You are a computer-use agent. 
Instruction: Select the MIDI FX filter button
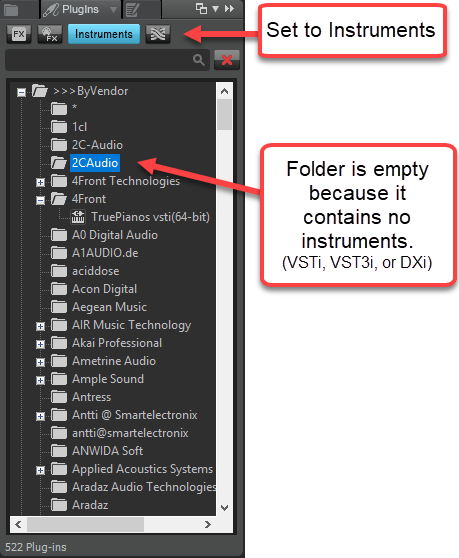point(50,34)
